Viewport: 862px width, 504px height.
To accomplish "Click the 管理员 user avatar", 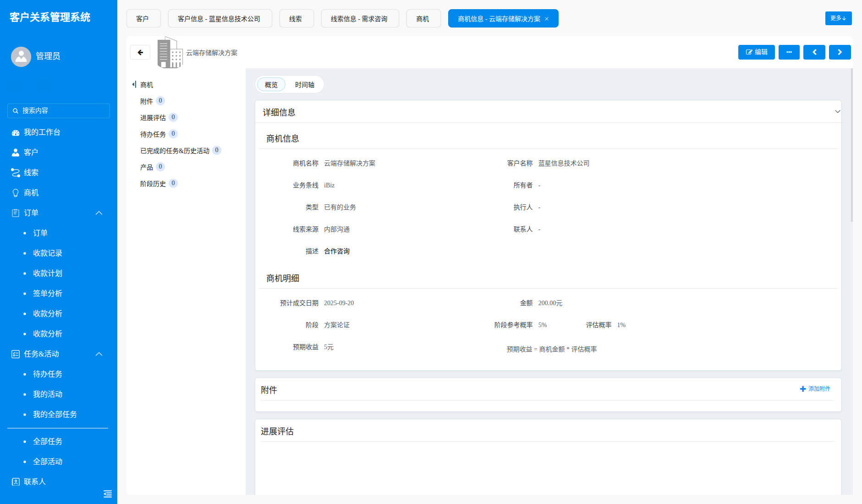I will point(21,56).
